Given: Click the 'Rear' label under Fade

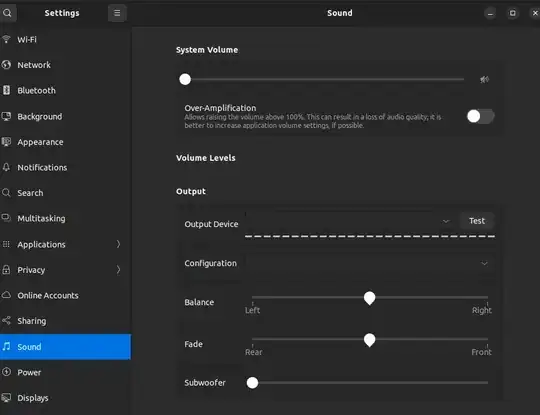Looking at the screenshot, I should tap(253, 352).
